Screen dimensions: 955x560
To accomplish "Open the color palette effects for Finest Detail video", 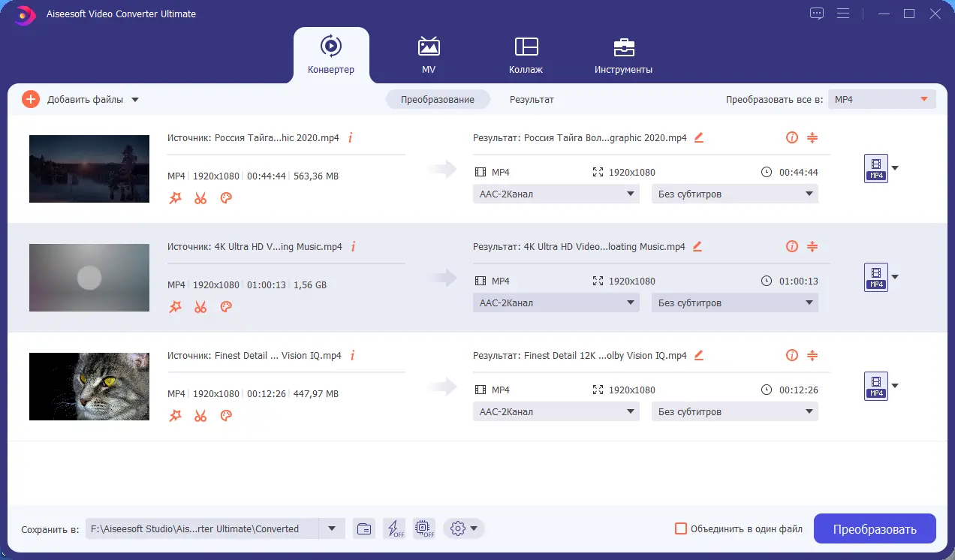I will click(x=226, y=416).
